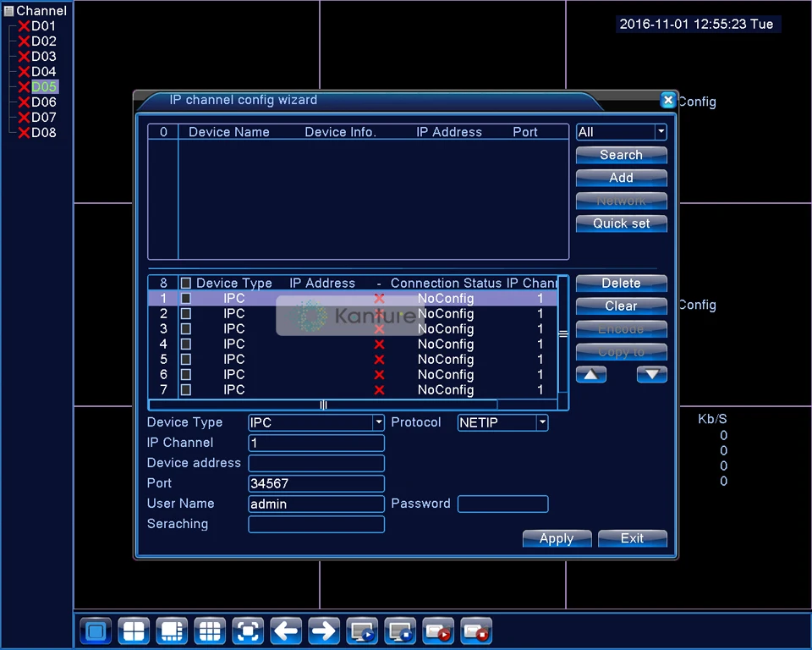Image resolution: width=812 pixels, height=650 pixels.
Task: Check the box for channel row 6
Action: point(185,374)
